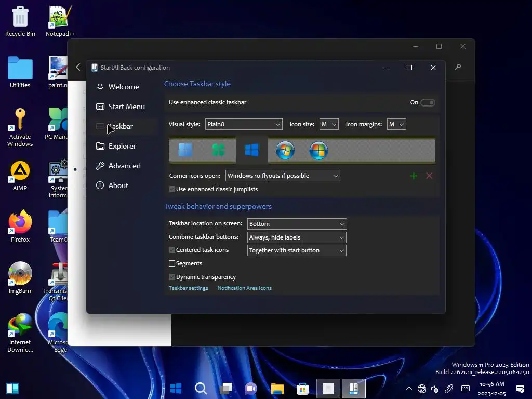Open the Notification Area Icons link
This screenshot has width=532, height=399.
pos(245,288)
